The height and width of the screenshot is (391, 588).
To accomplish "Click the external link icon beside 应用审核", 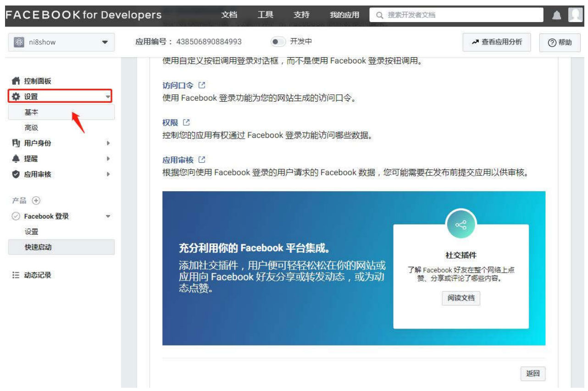I will tap(202, 160).
